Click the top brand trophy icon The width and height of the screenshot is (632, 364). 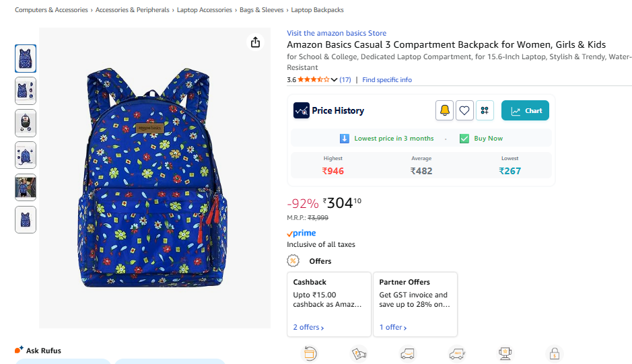[x=503, y=353]
